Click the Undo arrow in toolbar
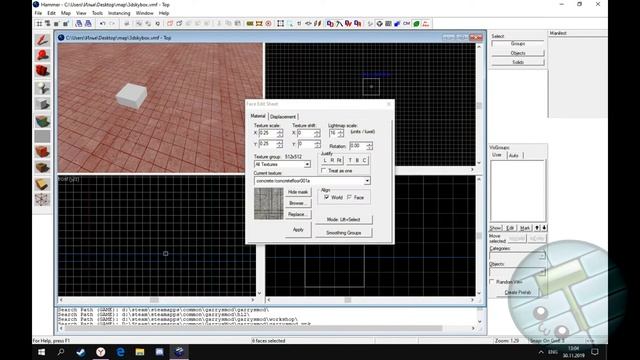Screen dimensions: 640x360 [102, 24]
